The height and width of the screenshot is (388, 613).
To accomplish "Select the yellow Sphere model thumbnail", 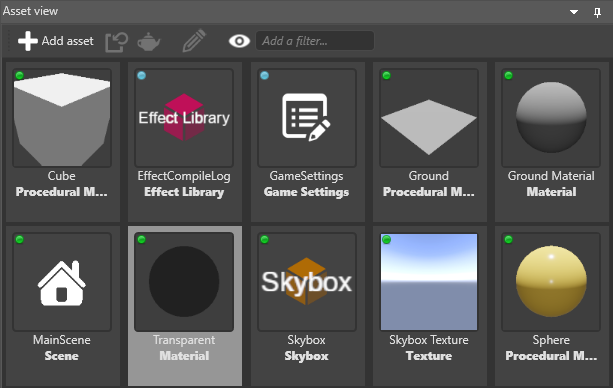I will pos(551,282).
